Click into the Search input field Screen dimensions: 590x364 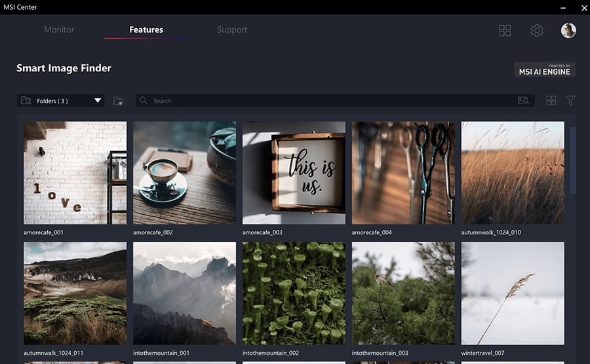[335, 101]
